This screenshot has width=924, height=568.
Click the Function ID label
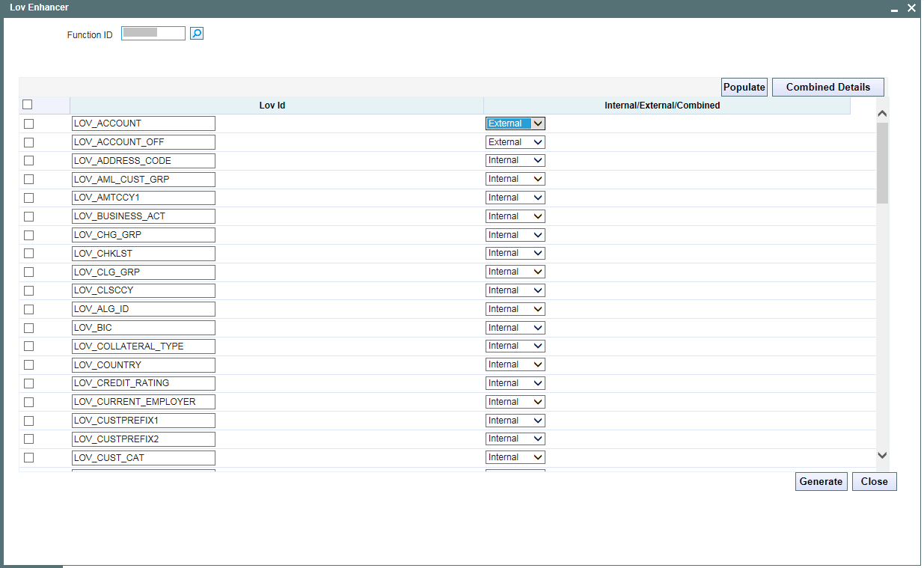click(90, 35)
